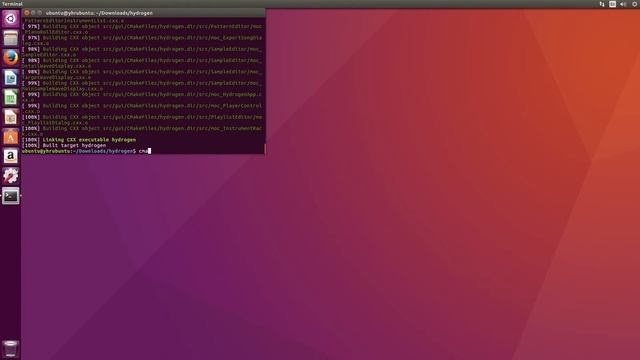640x360 pixels.
Task: Open the sound volume indicator menu
Action: click(623, 4)
